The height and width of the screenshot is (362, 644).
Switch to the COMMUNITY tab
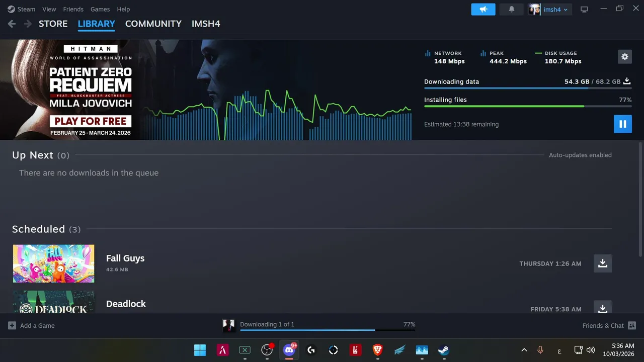[x=153, y=24]
